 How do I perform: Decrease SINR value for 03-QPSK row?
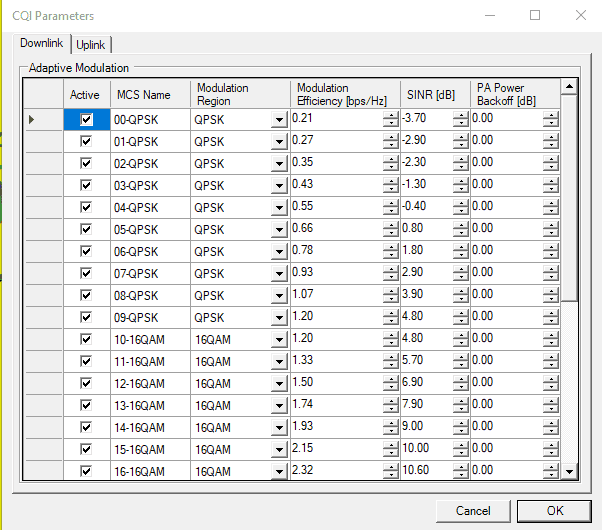coord(460,189)
